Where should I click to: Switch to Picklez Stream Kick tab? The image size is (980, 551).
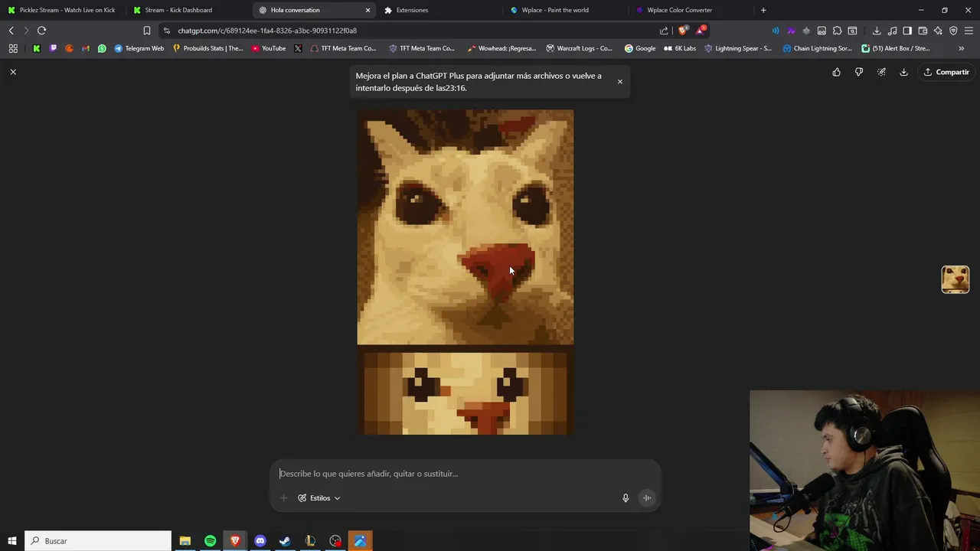point(61,10)
